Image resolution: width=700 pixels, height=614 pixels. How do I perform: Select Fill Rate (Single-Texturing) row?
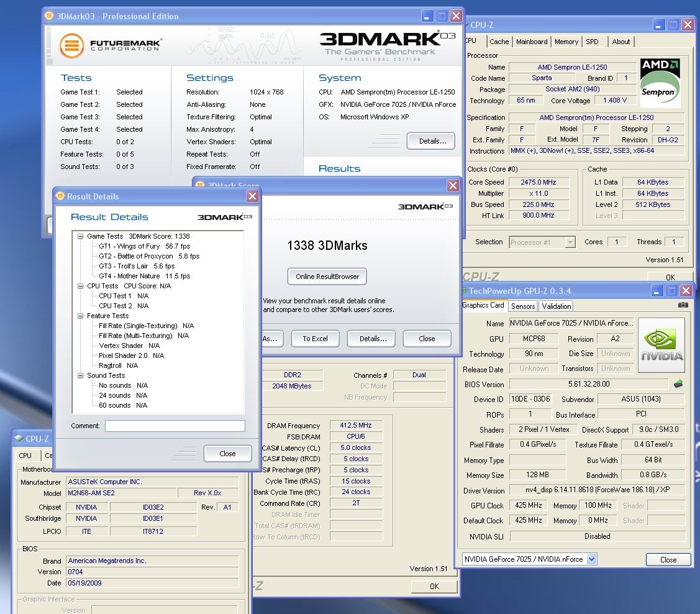146,326
